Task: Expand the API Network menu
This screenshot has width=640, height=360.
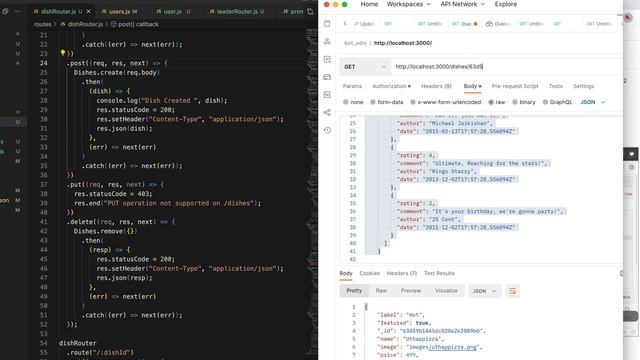Action: 462,4
